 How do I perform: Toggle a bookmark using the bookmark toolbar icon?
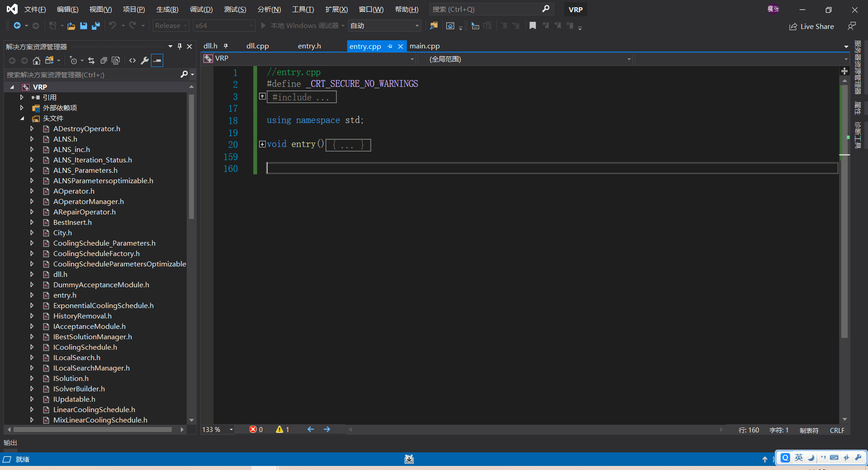coord(532,26)
